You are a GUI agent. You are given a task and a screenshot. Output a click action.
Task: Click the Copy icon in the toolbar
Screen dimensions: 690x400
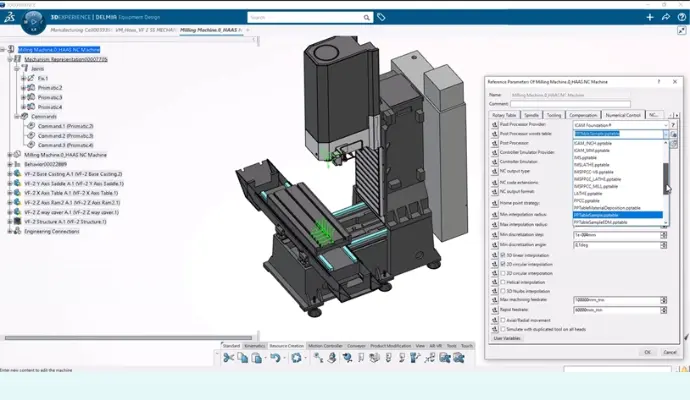click(x=242, y=358)
